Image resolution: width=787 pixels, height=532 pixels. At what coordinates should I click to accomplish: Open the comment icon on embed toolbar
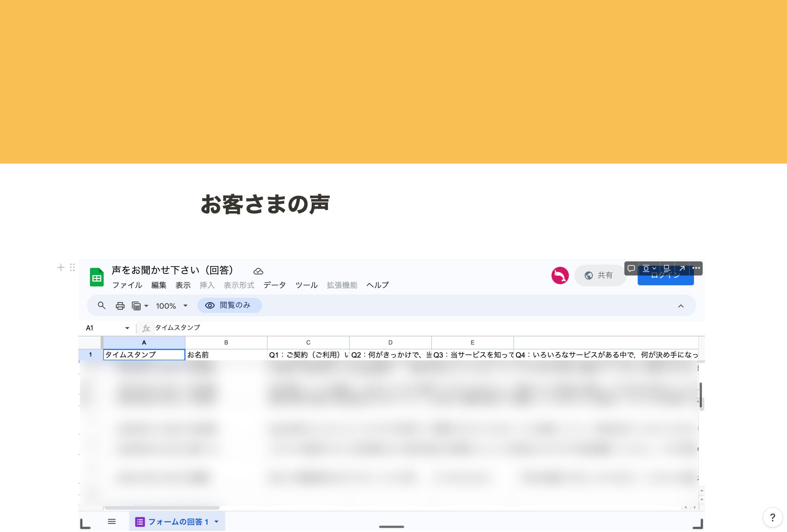click(631, 268)
